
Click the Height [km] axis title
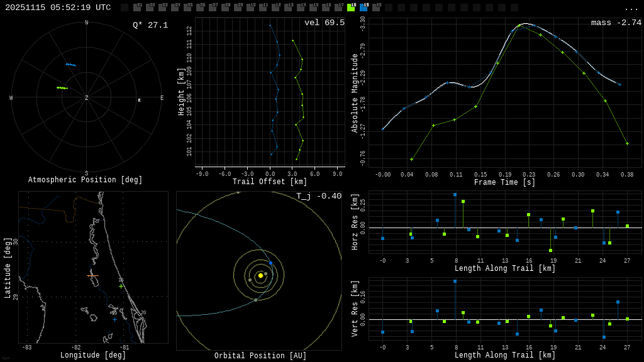tap(180, 92)
